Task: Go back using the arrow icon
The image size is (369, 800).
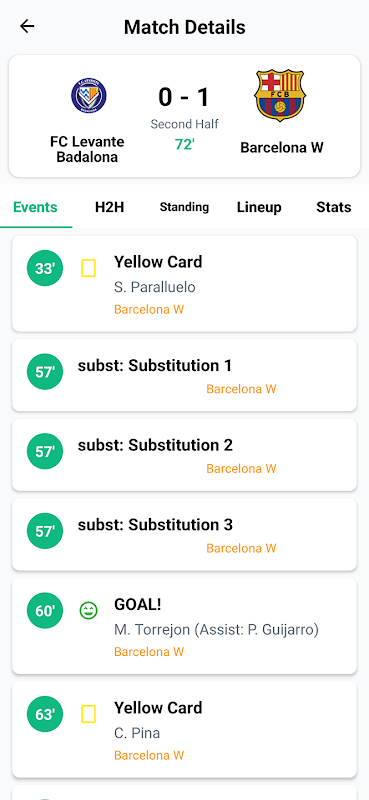Action: [27, 27]
